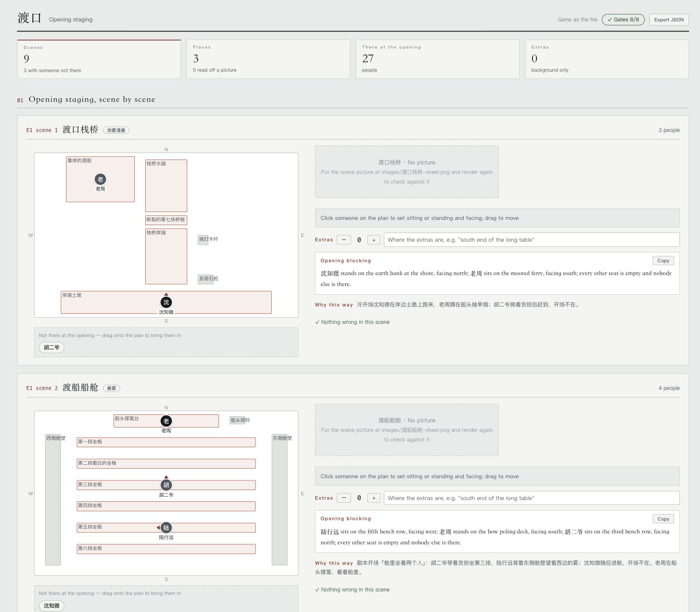The image size is (700, 612).
Task: Decrease extras count in scene 1
Action: coord(344,240)
